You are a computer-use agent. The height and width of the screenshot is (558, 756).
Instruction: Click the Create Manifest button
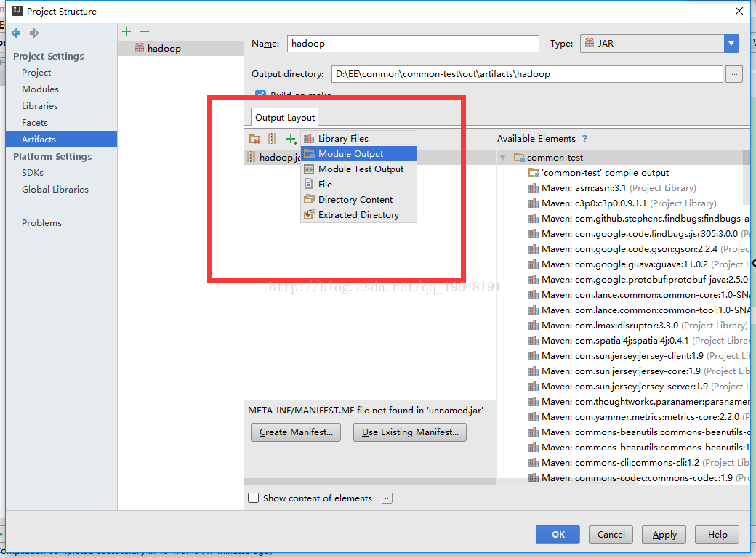(x=296, y=432)
